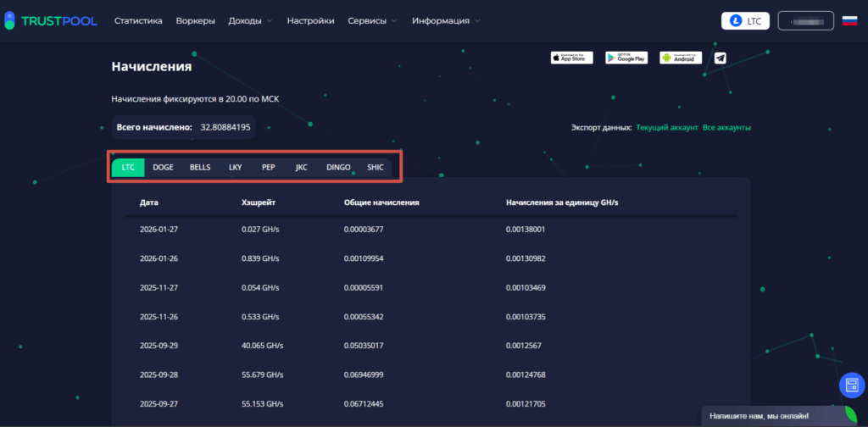The height and width of the screenshot is (427, 868).
Task: Select the DINGO coin tab
Action: point(338,168)
